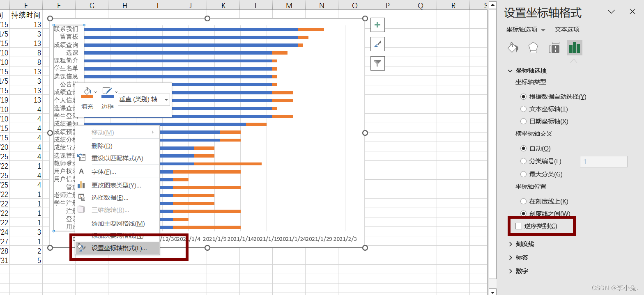The height and width of the screenshot is (295, 644).
Task: Click the 填充 paint bucket icon
Action: (87, 91)
